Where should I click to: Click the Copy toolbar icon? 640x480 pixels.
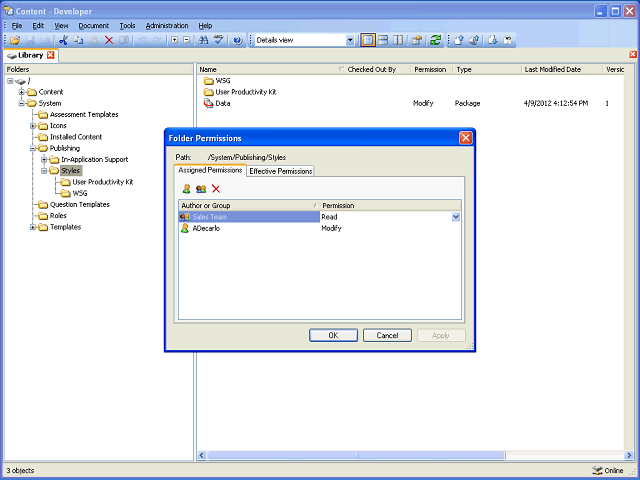point(78,40)
